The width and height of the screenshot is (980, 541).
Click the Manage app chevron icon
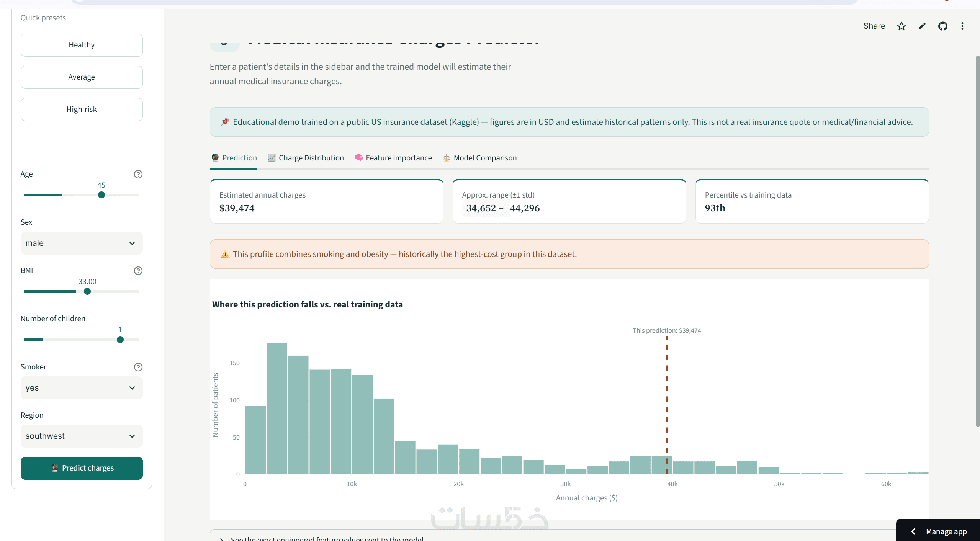click(913, 531)
